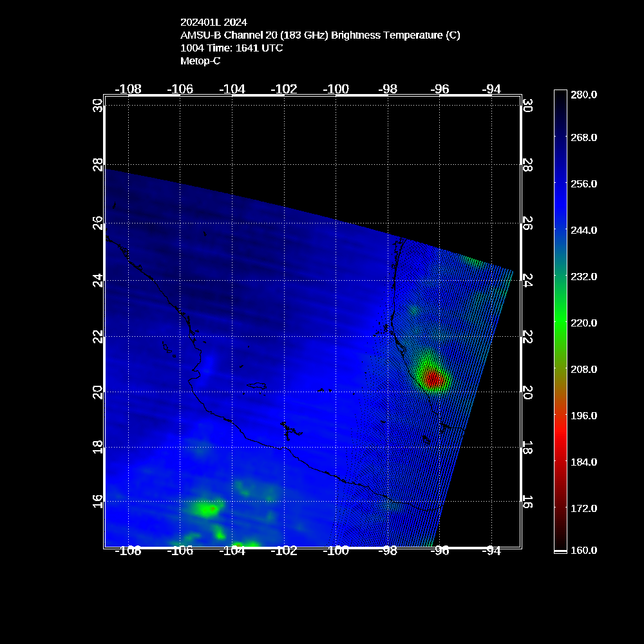Click the 172.0 color bar label
Screen dimensions: 644x644
click(583, 509)
